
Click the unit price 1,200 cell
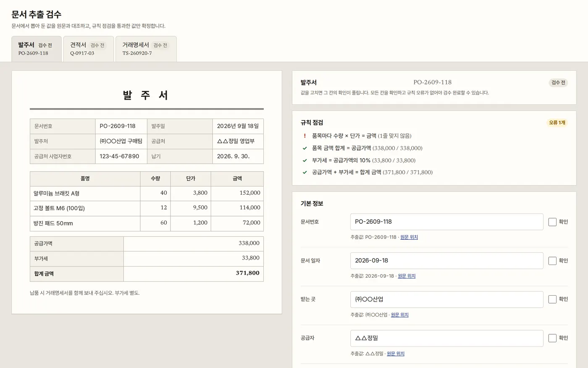(191, 223)
